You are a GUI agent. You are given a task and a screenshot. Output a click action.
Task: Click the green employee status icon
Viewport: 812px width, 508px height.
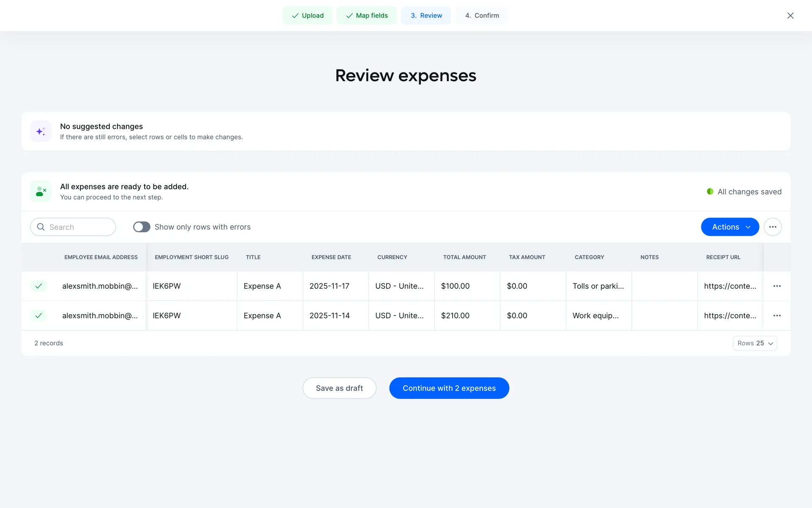tap(41, 191)
